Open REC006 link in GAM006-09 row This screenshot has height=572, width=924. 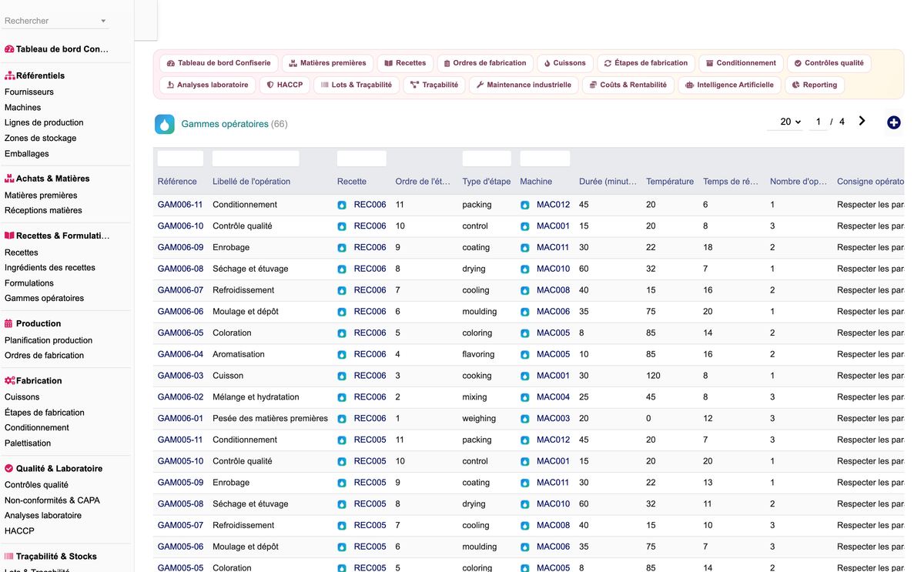(370, 248)
